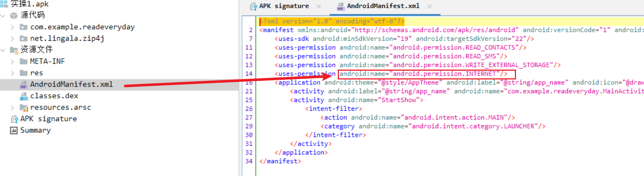Expand the com.example.readeveryday package

point(12,27)
